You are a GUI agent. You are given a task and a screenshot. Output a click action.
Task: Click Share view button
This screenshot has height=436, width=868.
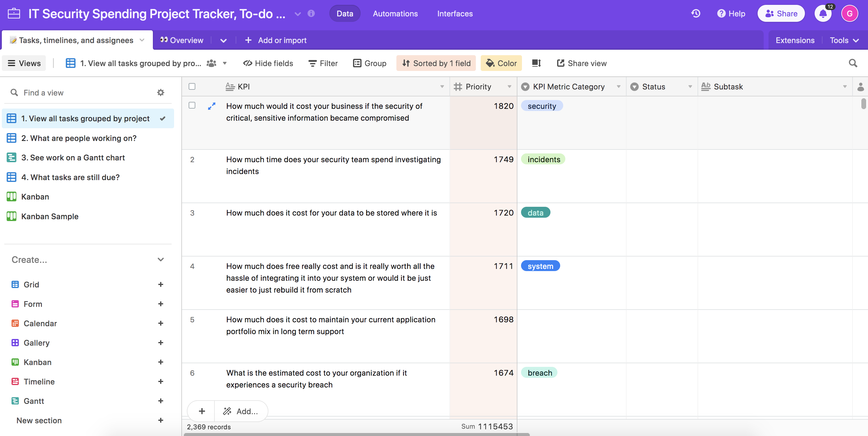point(581,63)
